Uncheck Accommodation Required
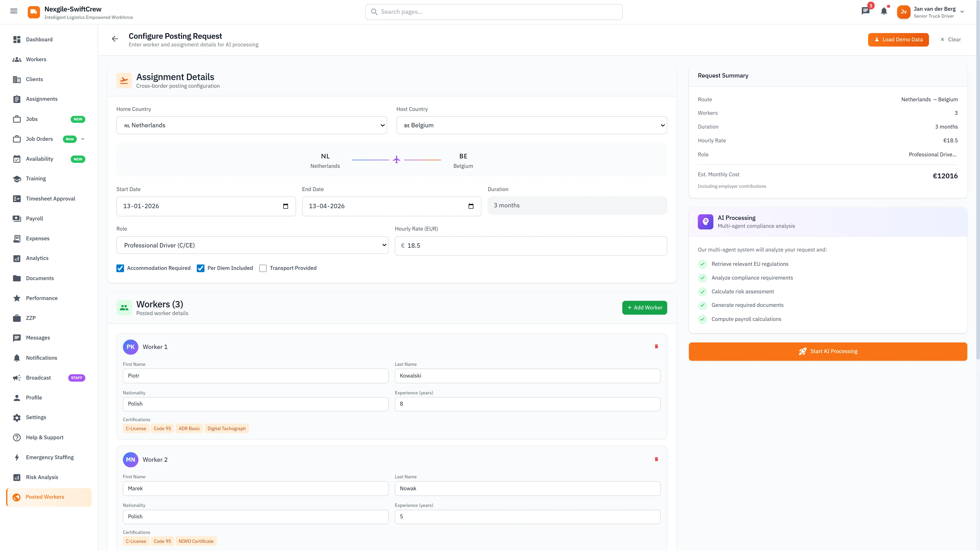980x551 pixels. point(120,268)
